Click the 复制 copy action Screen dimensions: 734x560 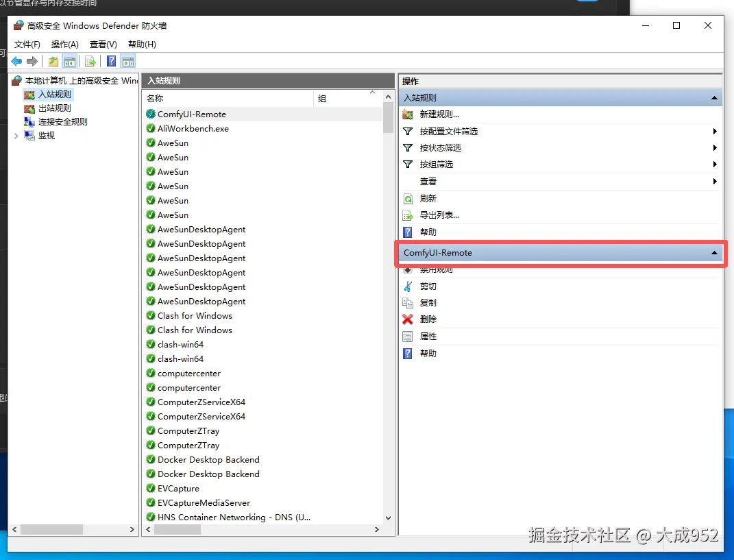428,303
